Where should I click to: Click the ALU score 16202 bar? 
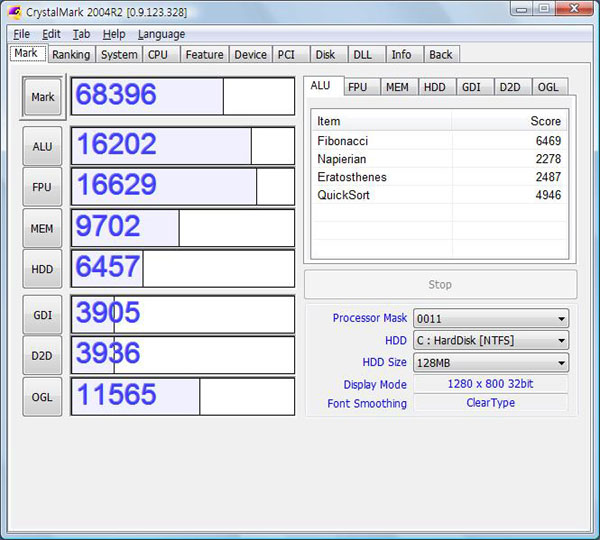coord(183,146)
